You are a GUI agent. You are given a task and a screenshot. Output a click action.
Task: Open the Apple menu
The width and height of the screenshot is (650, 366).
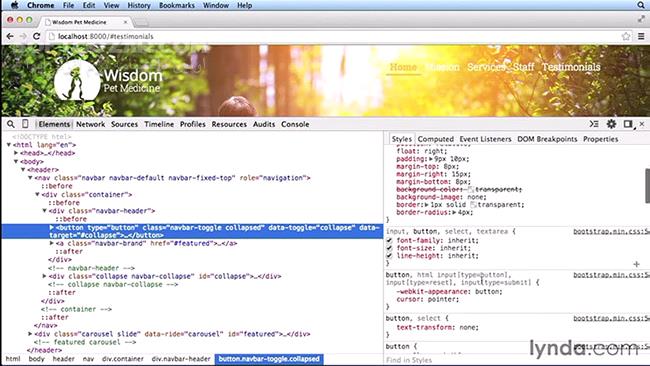point(14,5)
